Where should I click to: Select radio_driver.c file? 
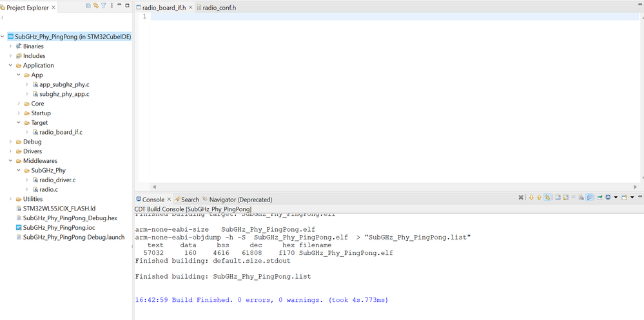pos(57,180)
